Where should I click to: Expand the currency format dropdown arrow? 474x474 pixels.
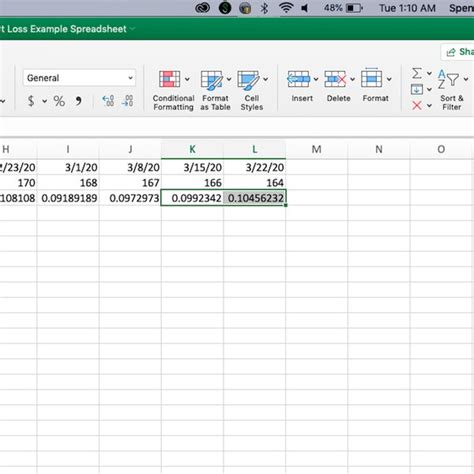pos(44,101)
